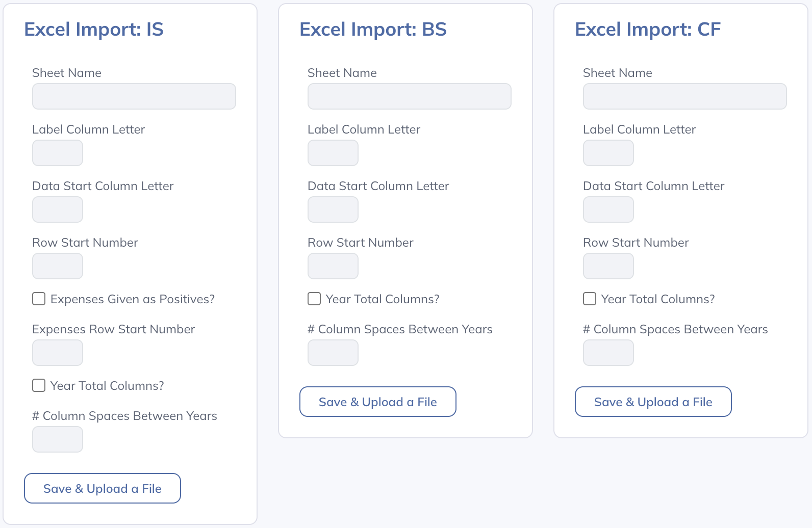Viewport: 812px width, 528px height.
Task: Focus the IS Row Start Number input
Action: click(58, 266)
